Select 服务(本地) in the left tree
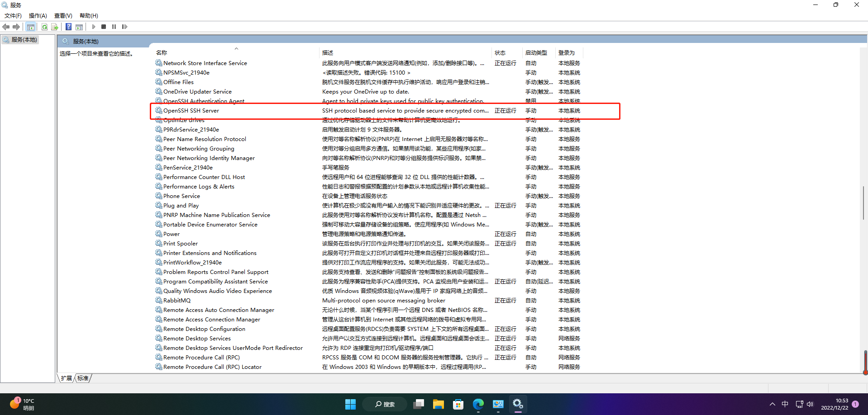 click(x=21, y=40)
